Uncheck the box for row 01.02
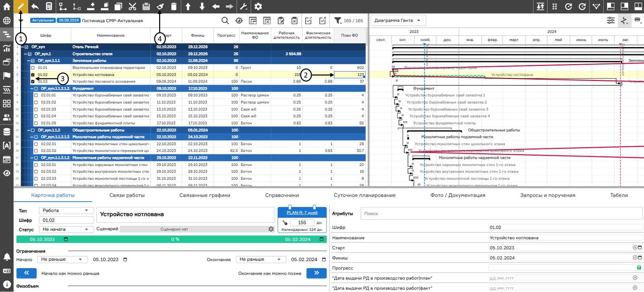The height and width of the screenshot is (292, 644). point(33,75)
